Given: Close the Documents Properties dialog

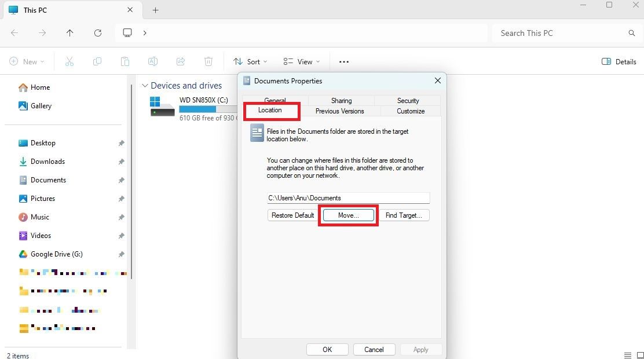Looking at the screenshot, I should pyautogui.click(x=438, y=80).
